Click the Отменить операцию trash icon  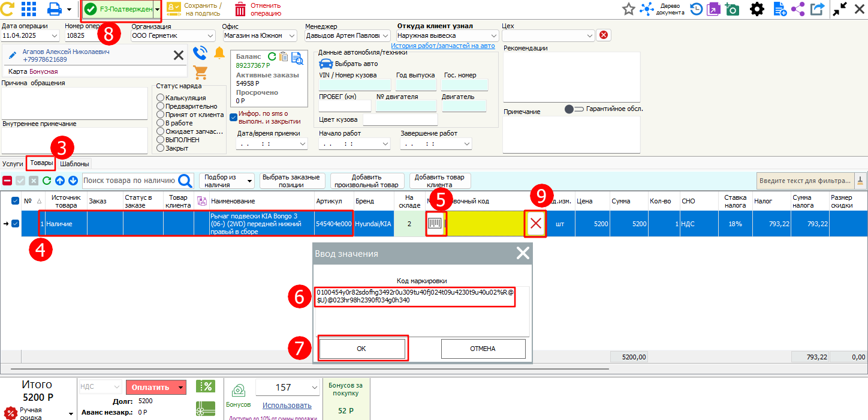click(240, 9)
